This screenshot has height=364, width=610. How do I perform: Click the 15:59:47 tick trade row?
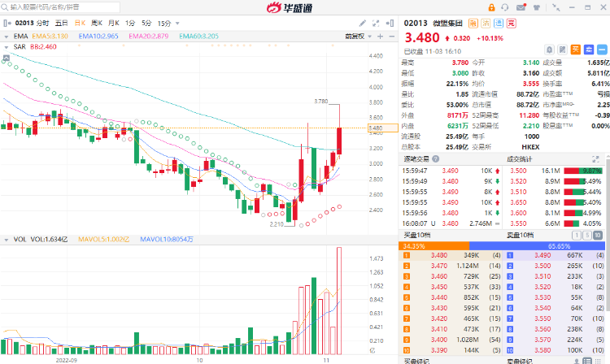pos(451,171)
